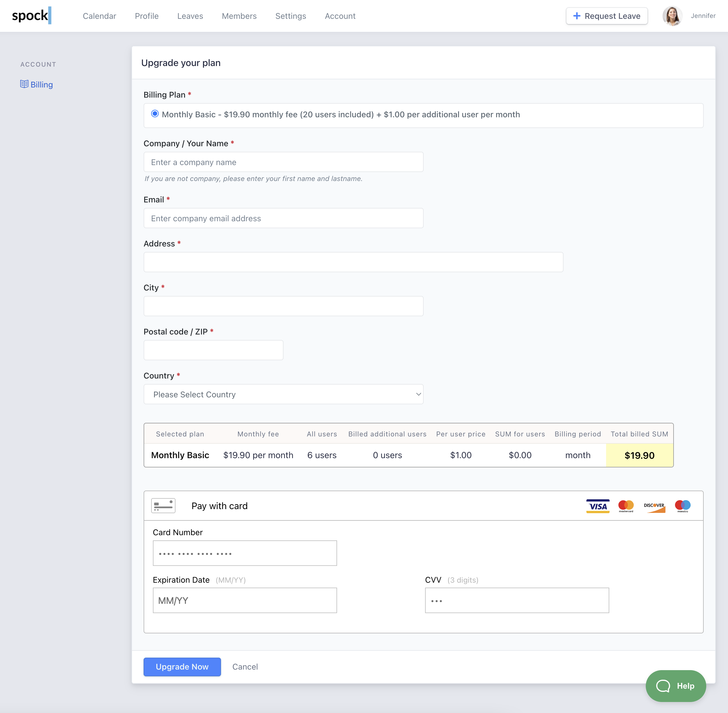Click the Request Leave button
This screenshot has height=713, width=728.
[606, 16]
